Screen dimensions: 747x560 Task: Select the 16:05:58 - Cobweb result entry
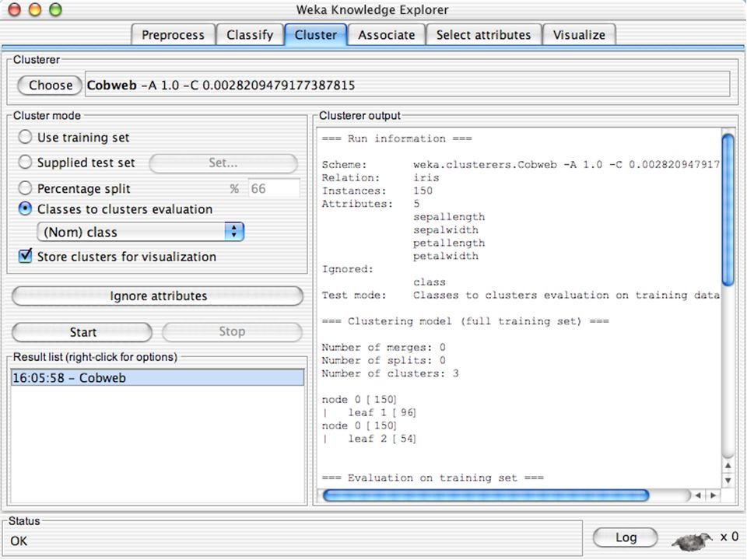pyautogui.click(x=157, y=378)
